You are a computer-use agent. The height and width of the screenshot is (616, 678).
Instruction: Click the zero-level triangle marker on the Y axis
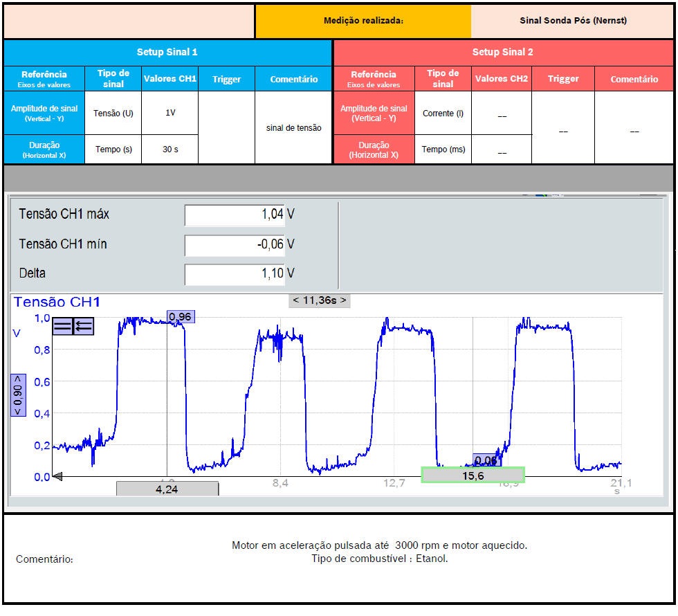(x=57, y=476)
